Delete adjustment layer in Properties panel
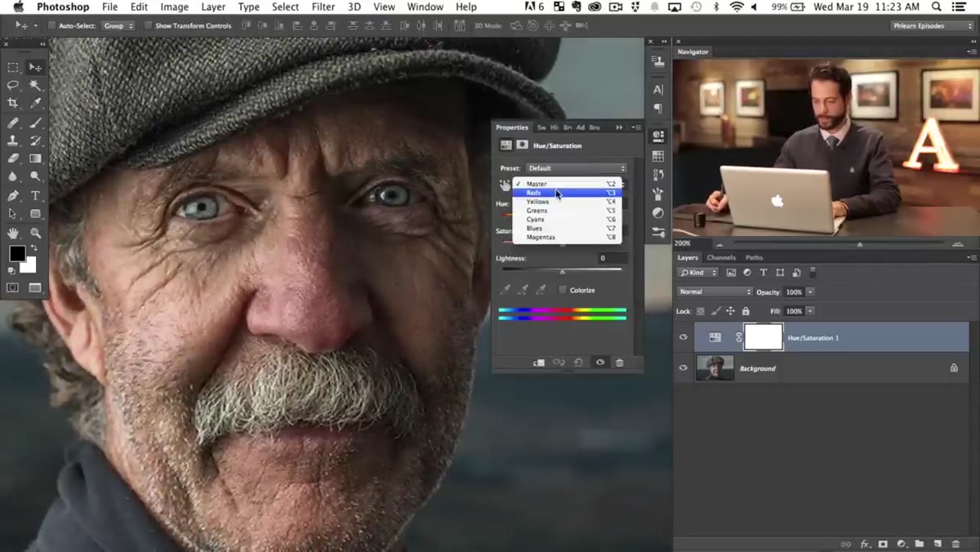 click(619, 363)
